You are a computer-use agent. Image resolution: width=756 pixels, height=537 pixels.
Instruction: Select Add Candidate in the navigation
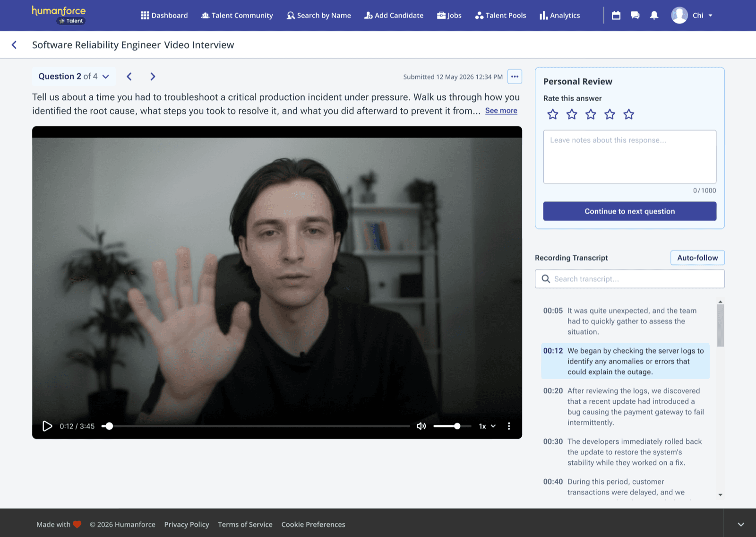(394, 15)
